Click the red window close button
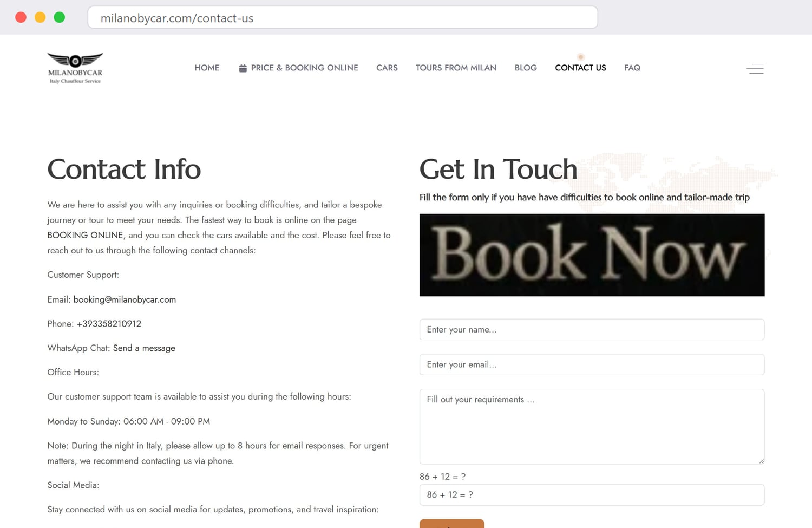 [x=21, y=17]
